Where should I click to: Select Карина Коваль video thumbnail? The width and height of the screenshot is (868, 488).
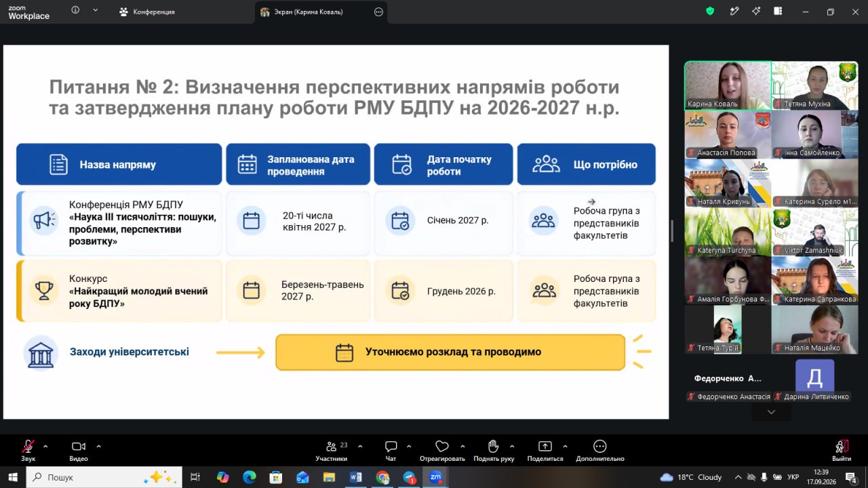tap(728, 85)
